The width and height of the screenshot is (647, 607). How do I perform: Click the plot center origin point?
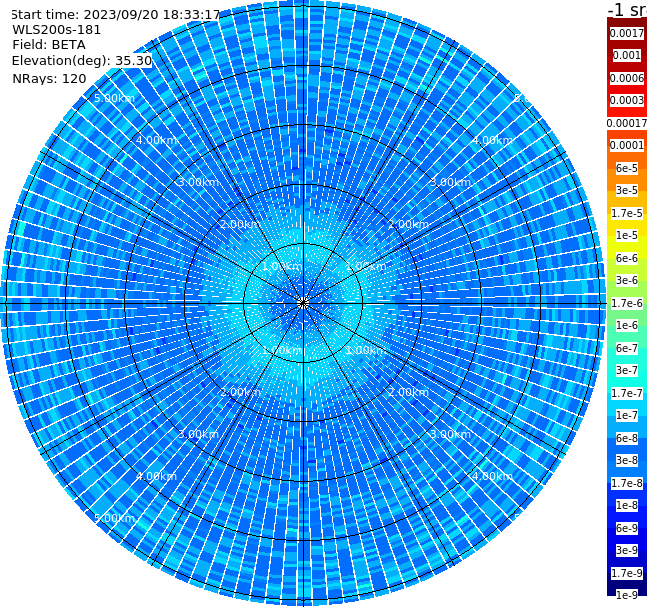tap(303, 303)
